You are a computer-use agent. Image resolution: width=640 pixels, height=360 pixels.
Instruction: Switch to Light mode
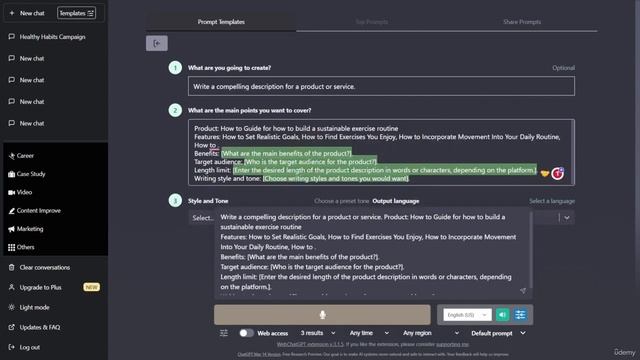tap(29, 307)
